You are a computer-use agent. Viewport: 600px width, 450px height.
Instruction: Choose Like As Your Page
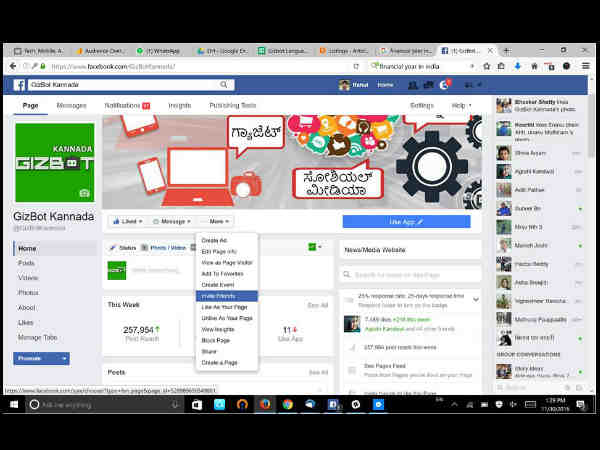pyautogui.click(x=225, y=307)
